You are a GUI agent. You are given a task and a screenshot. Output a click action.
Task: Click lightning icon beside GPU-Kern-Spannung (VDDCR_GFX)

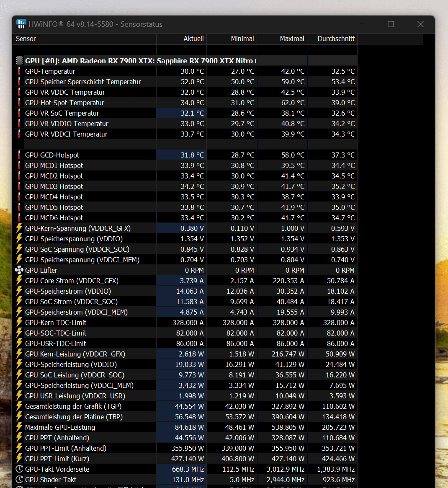click(x=19, y=228)
